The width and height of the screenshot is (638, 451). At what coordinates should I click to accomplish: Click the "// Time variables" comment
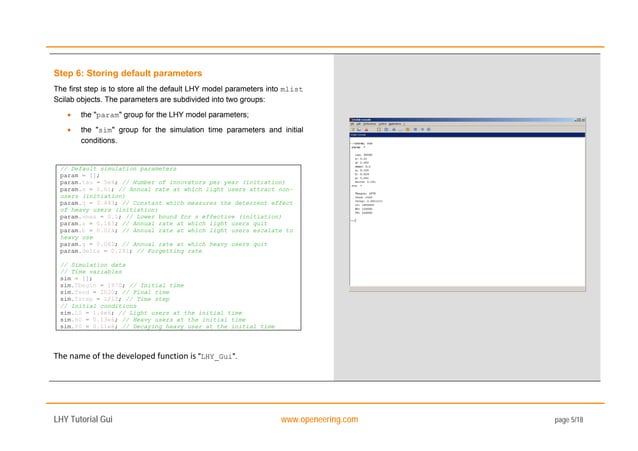pos(91,271)
